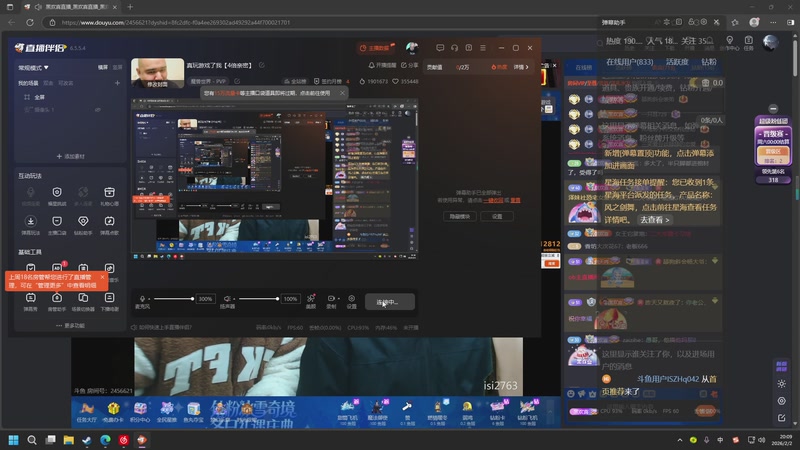Open the message icon in companion title bar
The image size is (800, 450).
coord(440,47)
